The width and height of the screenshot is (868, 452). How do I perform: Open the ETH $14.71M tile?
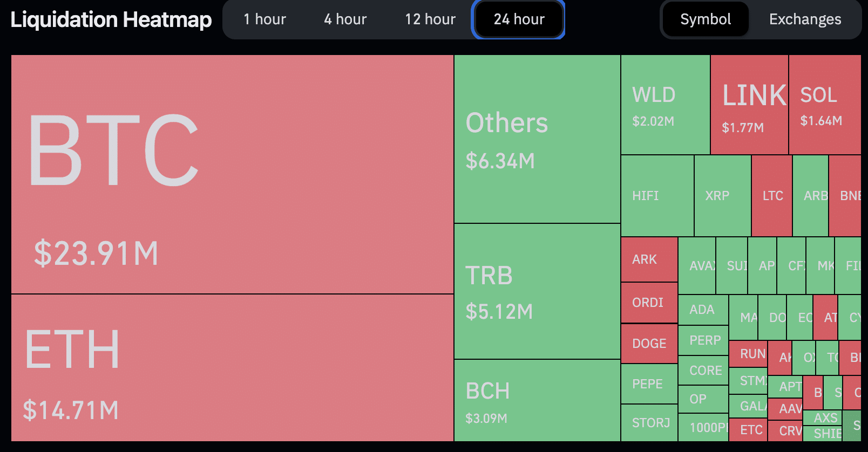[x=232, y=367]
